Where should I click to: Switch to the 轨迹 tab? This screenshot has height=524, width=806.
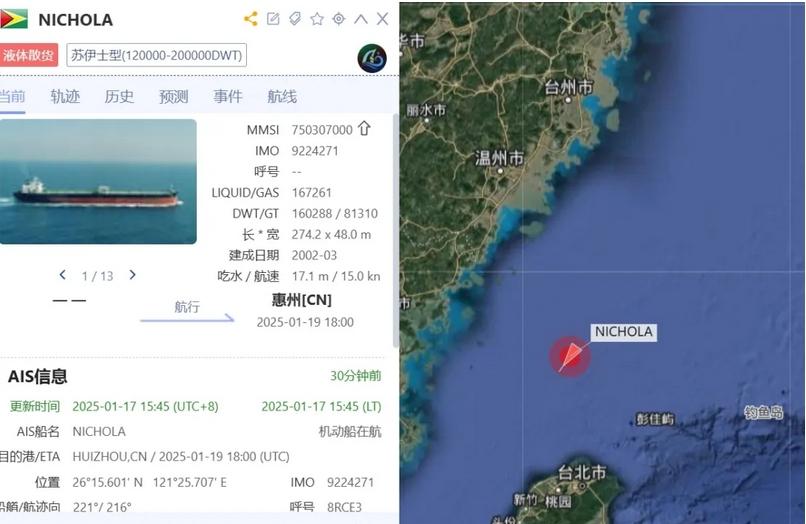pyautogui.click(x=65, y=96)
